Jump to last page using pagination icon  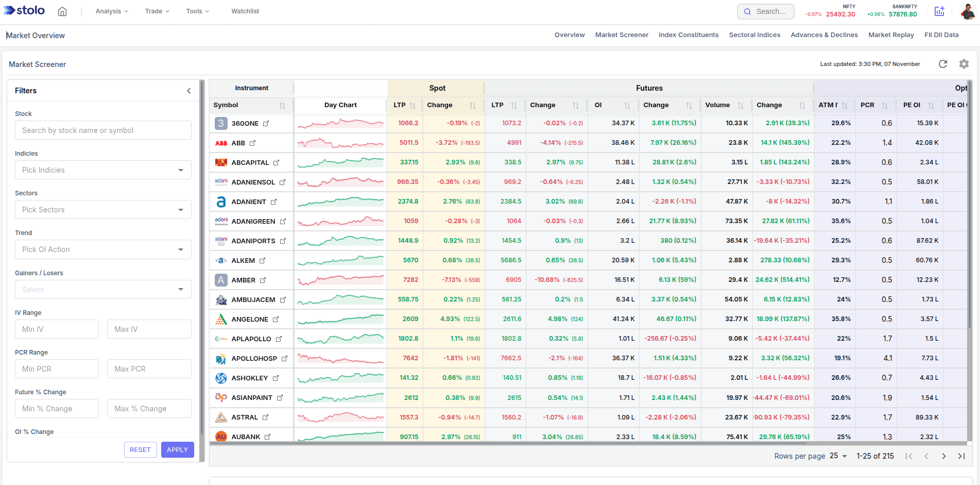961,456
